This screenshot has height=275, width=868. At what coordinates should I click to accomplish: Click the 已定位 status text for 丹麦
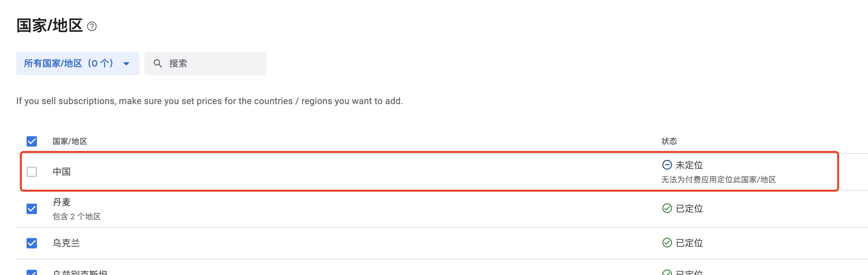689,209
